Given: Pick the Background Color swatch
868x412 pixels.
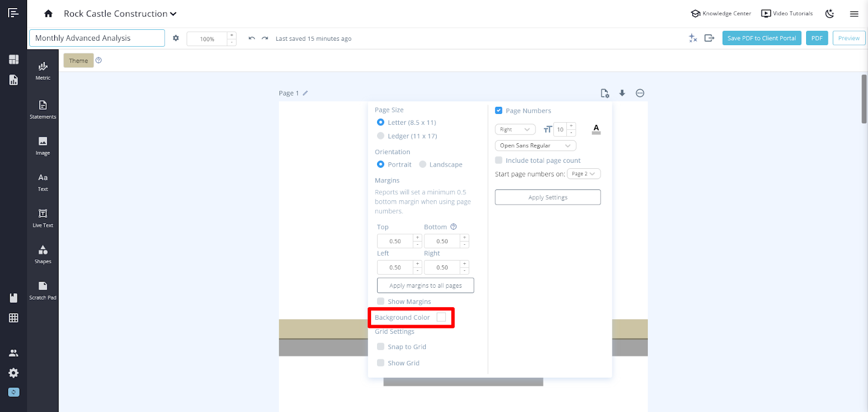Looking at the screenshot, I should pyautogui.click(x=442, y=317).
